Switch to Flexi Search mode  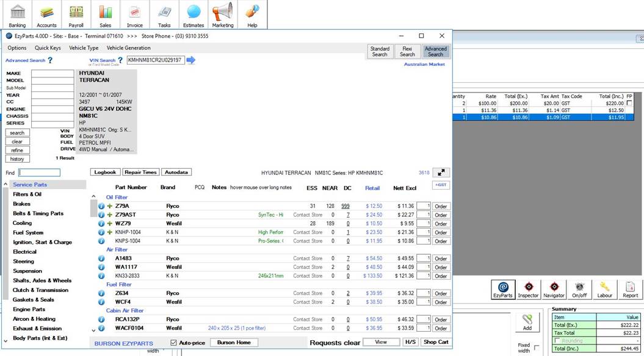pyautogui.click(x=407, y=51)
